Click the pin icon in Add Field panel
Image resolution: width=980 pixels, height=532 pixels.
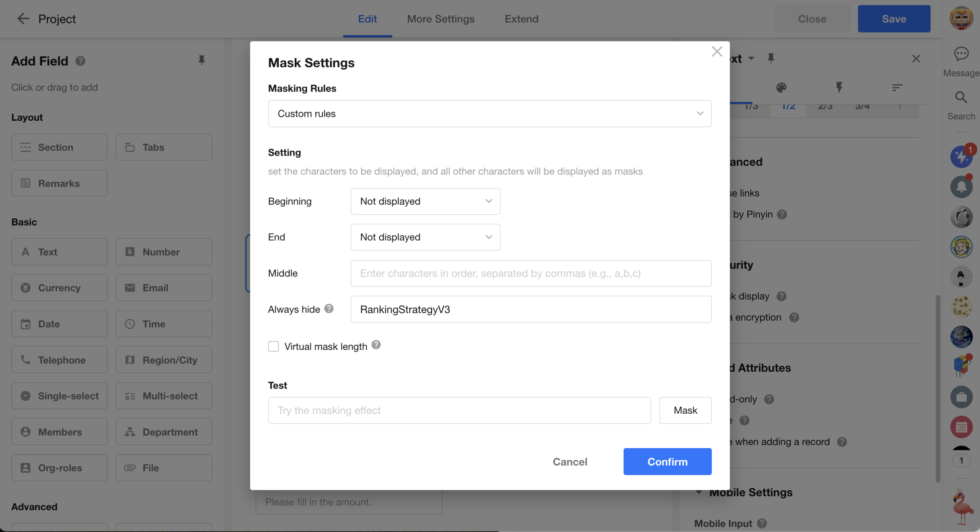click(x=201, y=60)
